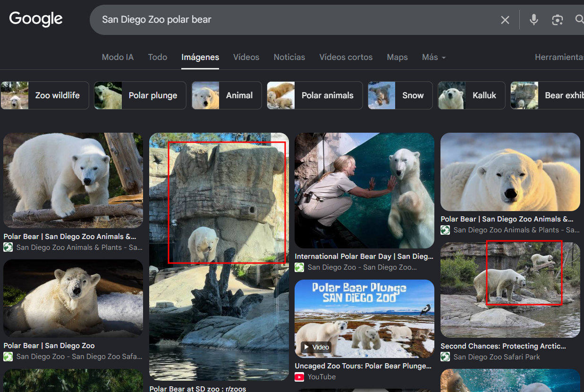
Task: Go to the Google homepage via the logo
Action: (x=36, y=19)
